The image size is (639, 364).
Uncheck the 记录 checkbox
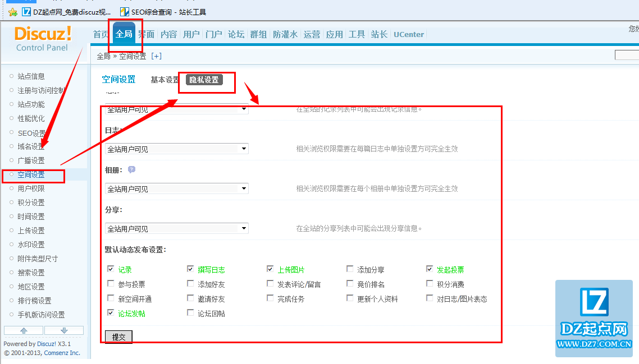(111, 269)
